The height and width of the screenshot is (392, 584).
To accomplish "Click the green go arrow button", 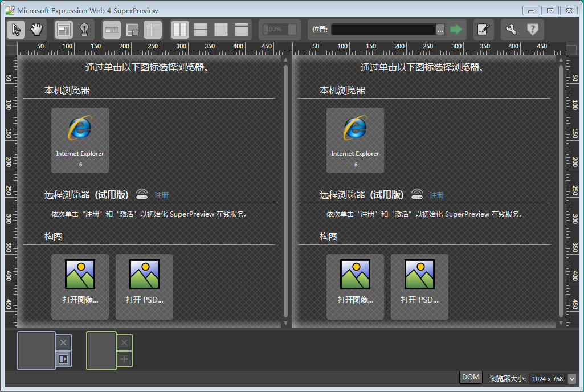I will 456,29.
